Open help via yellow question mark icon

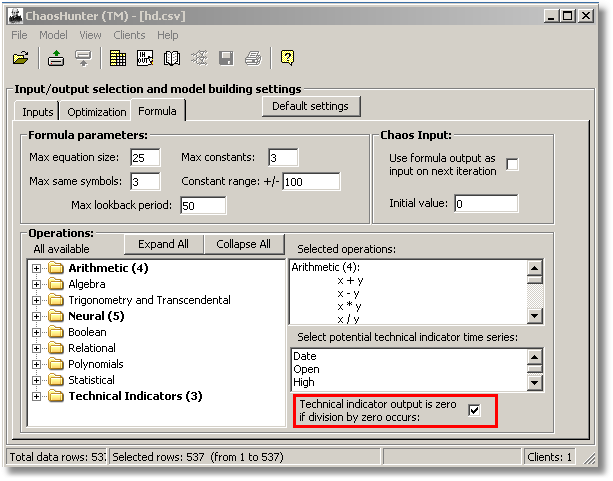[x=287, y=58]
